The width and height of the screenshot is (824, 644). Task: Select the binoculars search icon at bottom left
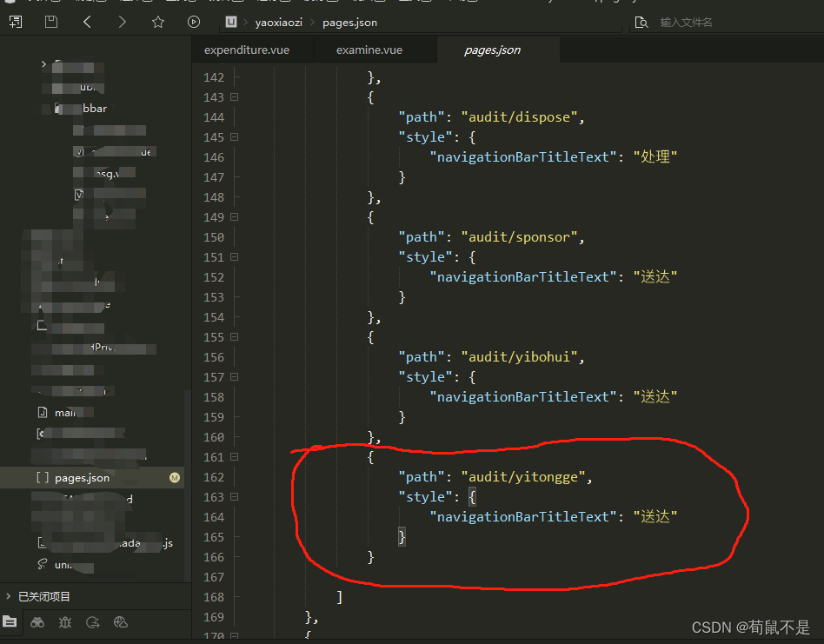(x=37, y=622)
